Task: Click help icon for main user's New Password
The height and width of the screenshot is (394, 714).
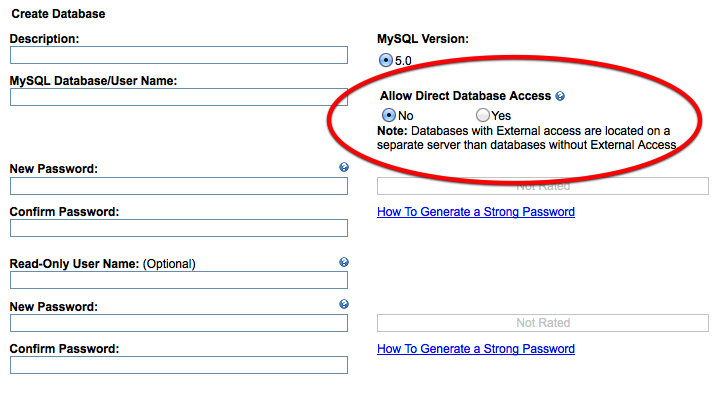Action: coord(344,167)
